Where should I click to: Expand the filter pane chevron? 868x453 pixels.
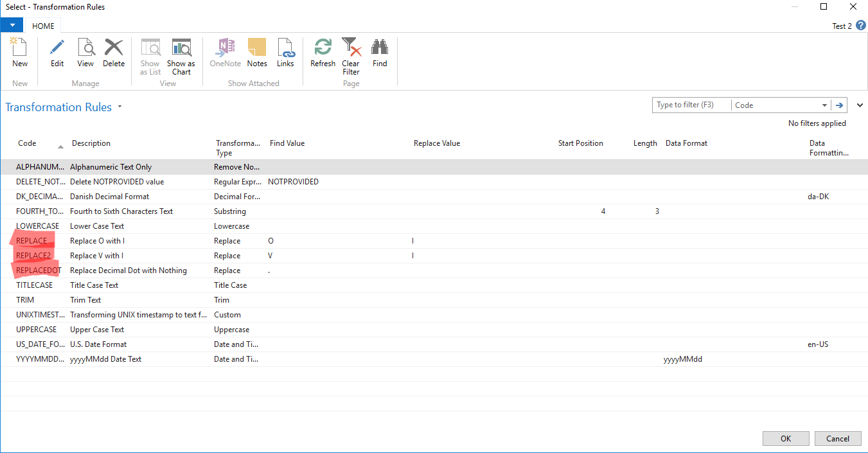860,105
